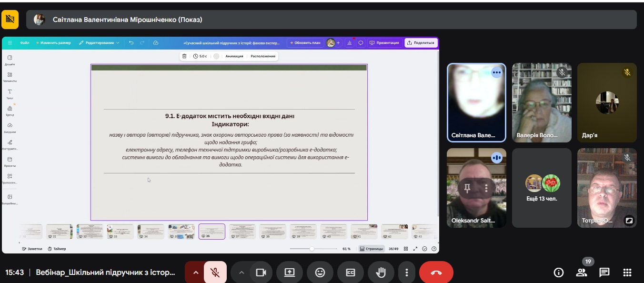Open the Файл menu in Canva
Screen dimensions: 644x283
[24, 43]
